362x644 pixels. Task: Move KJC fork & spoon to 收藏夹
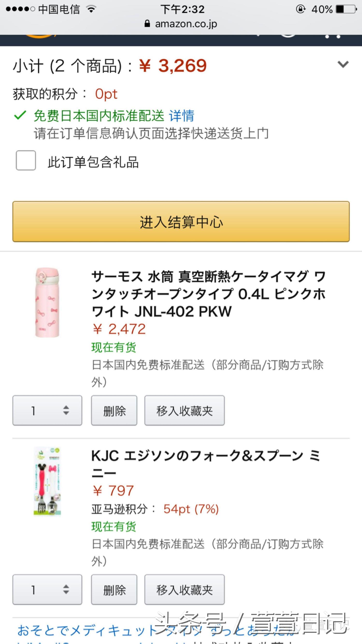[x=184, y=589]
